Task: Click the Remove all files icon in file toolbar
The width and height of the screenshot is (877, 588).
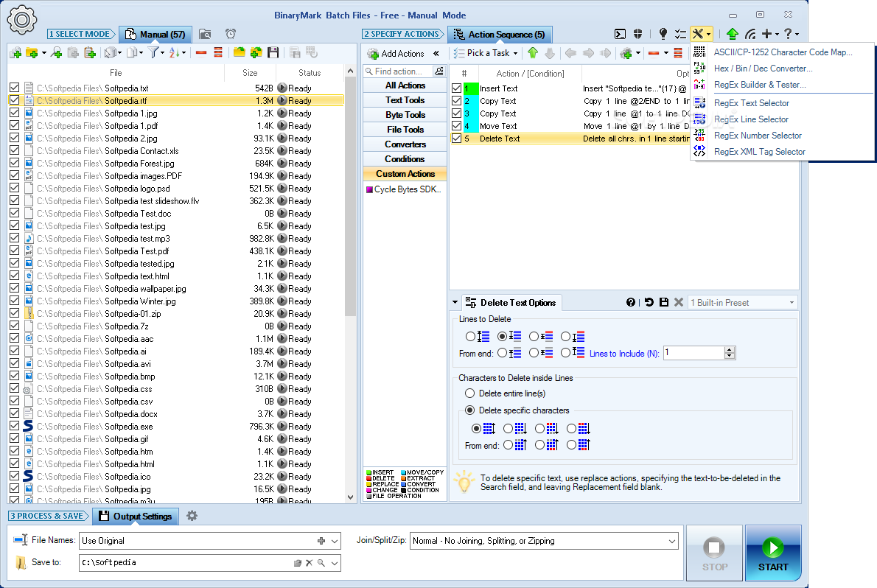Action: (218, 53)
